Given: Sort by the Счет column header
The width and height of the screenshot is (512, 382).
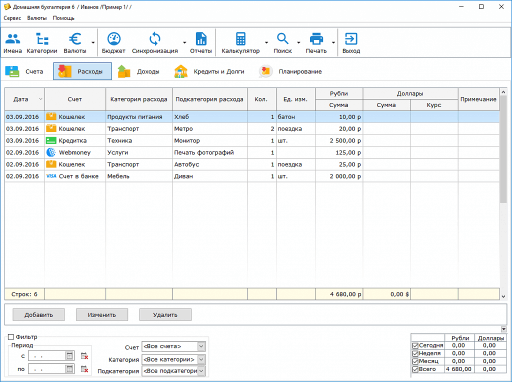Looking at the screenshot, I should pos(75,99).
